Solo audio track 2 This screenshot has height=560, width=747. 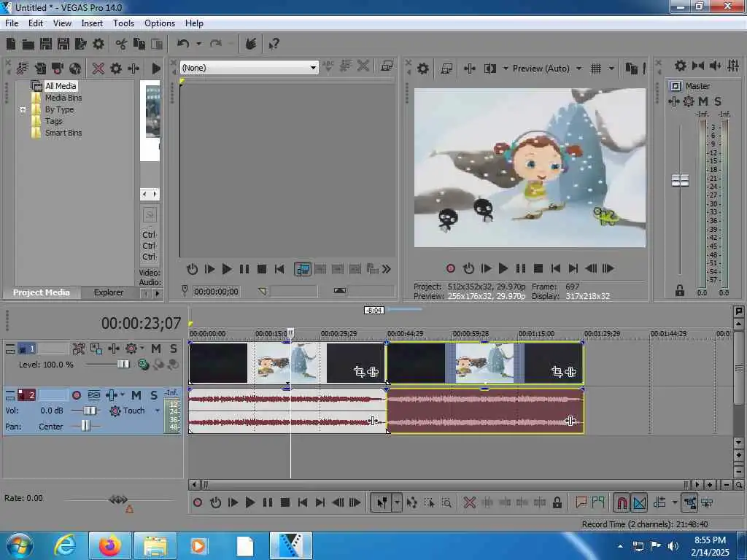(154, 395)
